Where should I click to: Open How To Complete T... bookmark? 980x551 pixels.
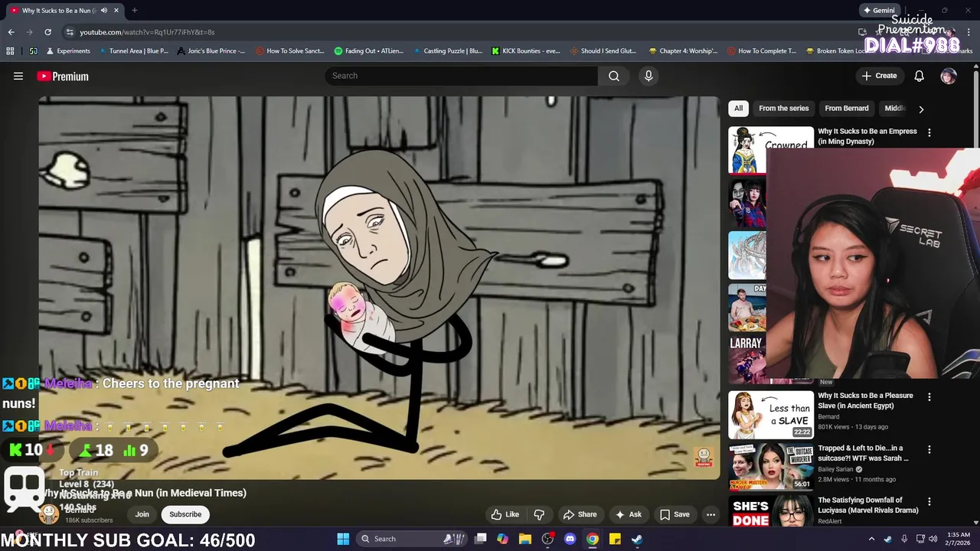762,51
